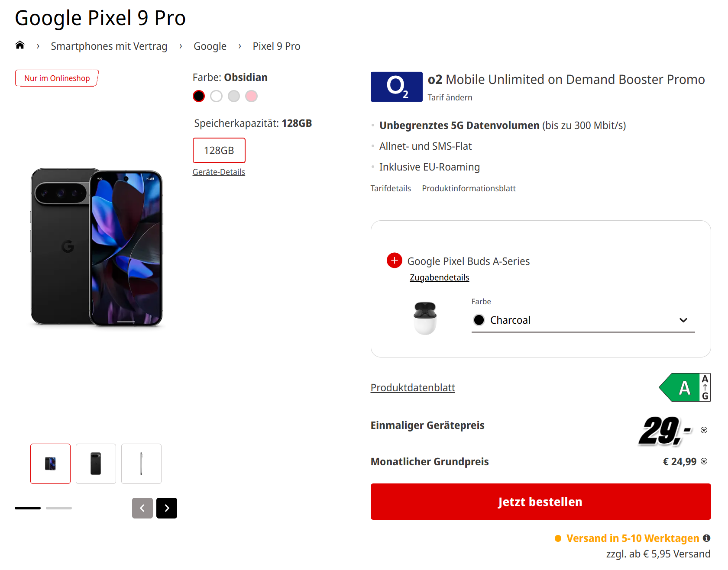Select the white color option
This screenshot has height=570, width=728.
click(x=216, y=96)
